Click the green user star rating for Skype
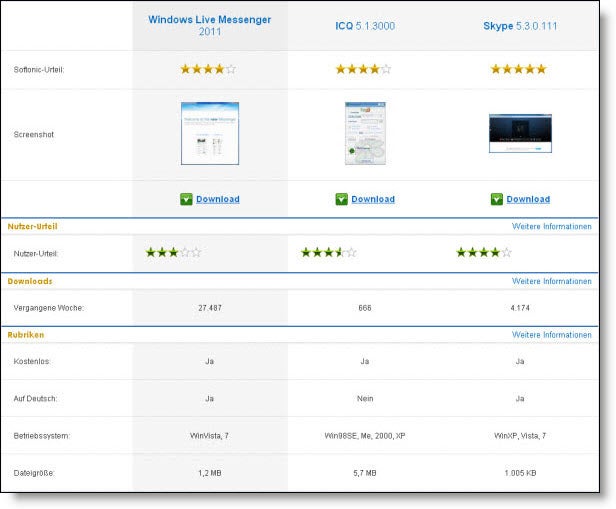616x509 pixels. coord(484,253)
